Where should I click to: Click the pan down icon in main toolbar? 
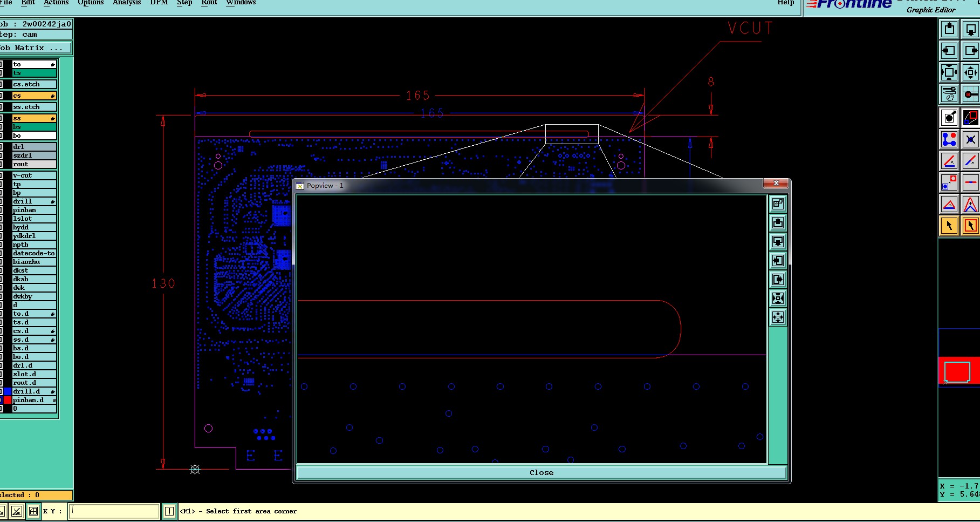coord(970,29)
